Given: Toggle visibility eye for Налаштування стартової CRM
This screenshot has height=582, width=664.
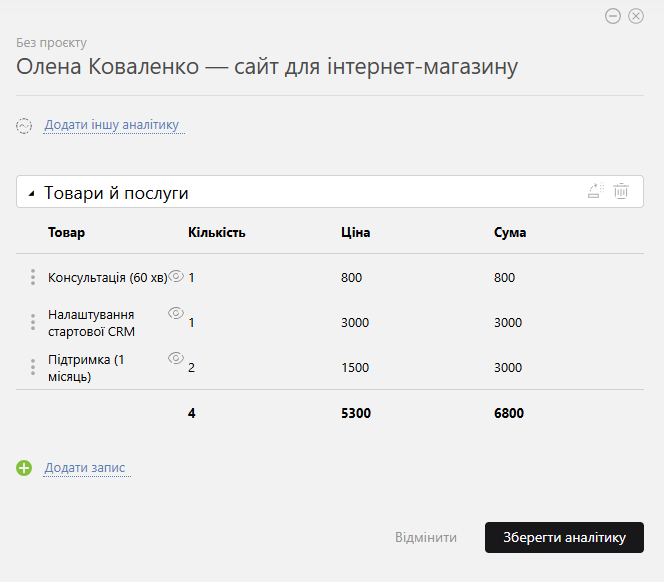Looking at the screenshot, I should coord(176,313).
